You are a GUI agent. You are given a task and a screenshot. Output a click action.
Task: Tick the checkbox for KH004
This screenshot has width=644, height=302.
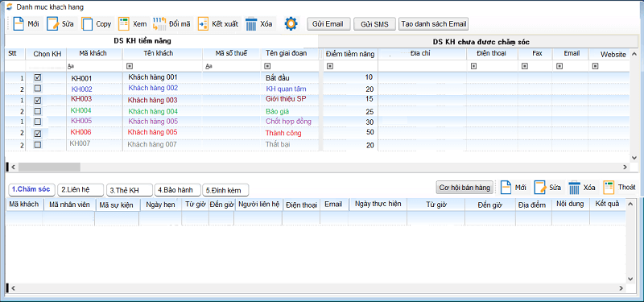pyautogui.click(x=38, y=111)
